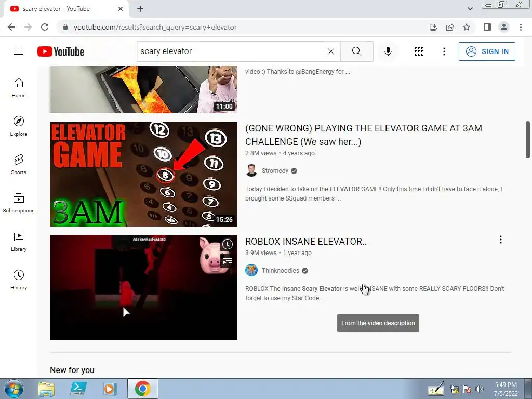Image resolution: width=532 pixels, height=399 pixels.
Task: Click the page vertical scrollbar thumb
Action: (528, 139)
